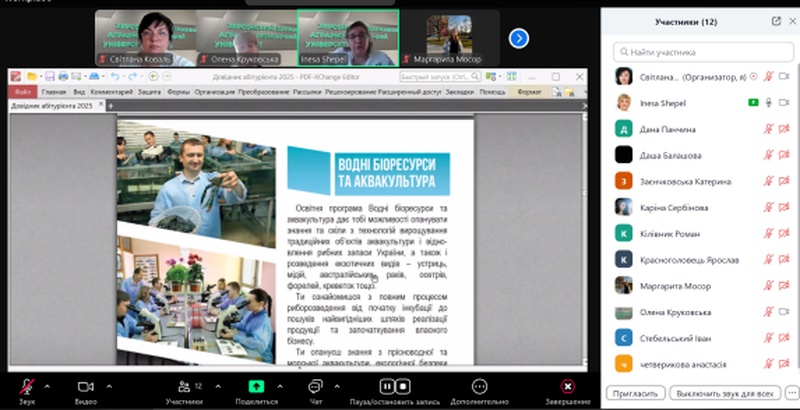
Task: Click the Open folder icon in PDF-XChange toolbar
Action: coord(32,77)
